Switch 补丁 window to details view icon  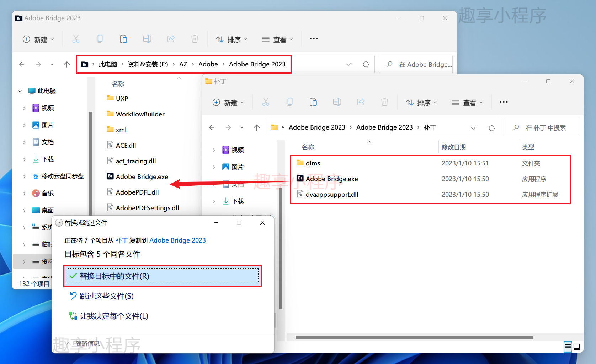click(x=568, y=347)
